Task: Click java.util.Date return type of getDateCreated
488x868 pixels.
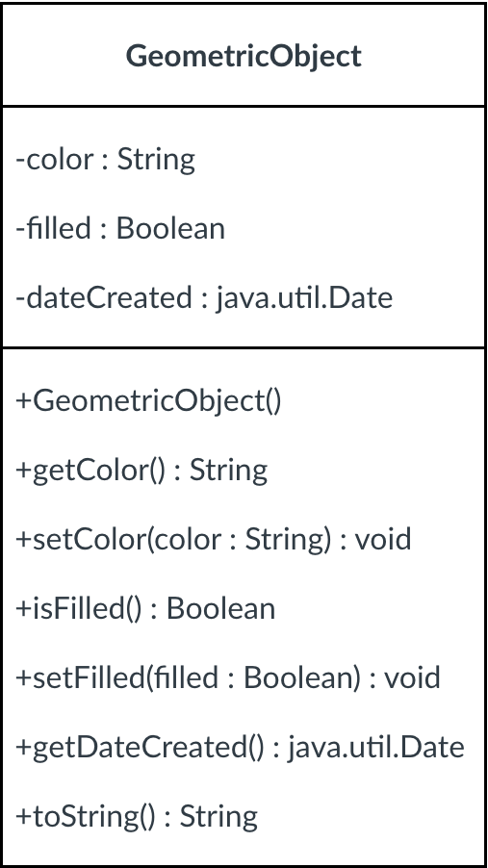Action: click(376, 748)
